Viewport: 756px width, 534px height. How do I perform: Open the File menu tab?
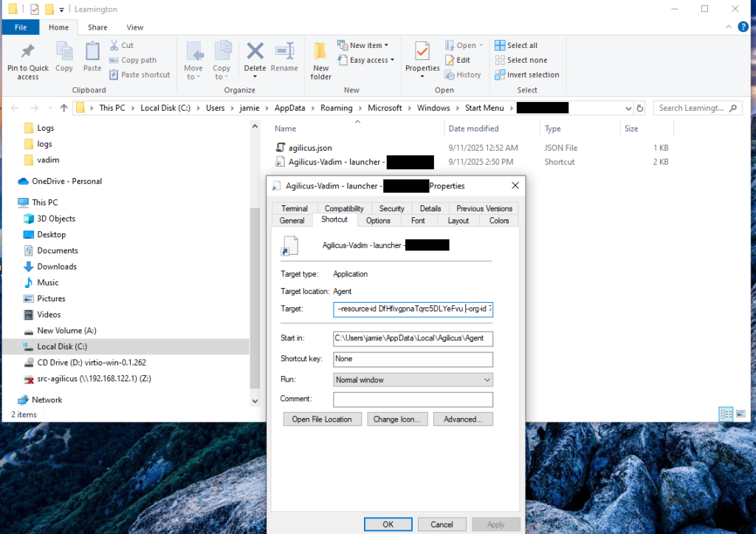tap(21, 27)
